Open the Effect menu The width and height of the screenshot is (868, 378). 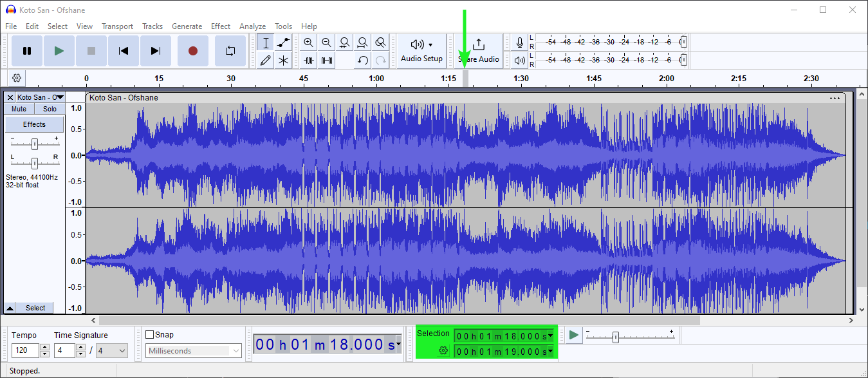click(220, 26)
